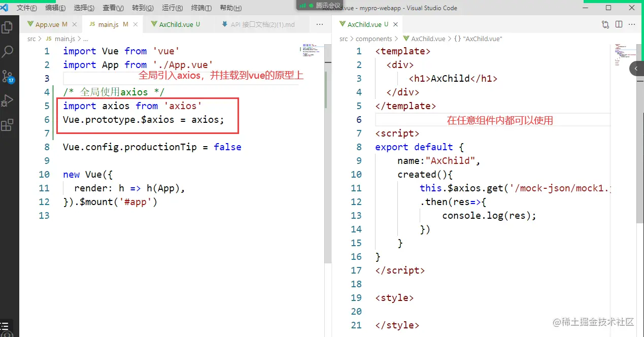The width and height of the screenshot is (644, 337).
Task: Click src breadcrumb before components
Action: (x=344, y=39)
